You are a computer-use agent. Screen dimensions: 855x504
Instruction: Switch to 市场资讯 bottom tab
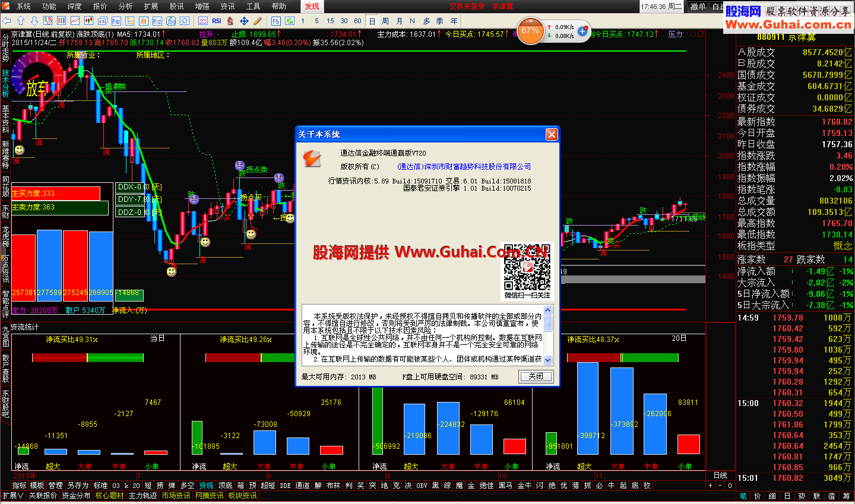(x=176, y=496)
